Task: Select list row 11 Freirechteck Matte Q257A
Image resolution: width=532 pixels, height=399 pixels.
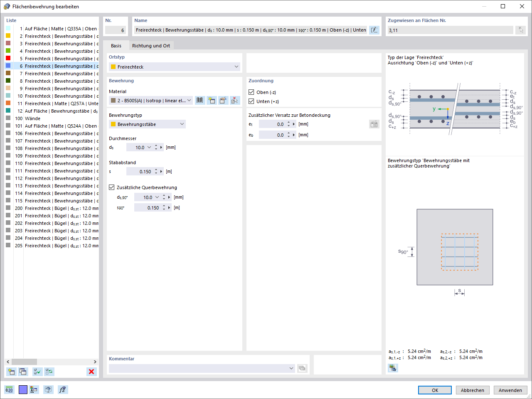Action: (52, 103)
